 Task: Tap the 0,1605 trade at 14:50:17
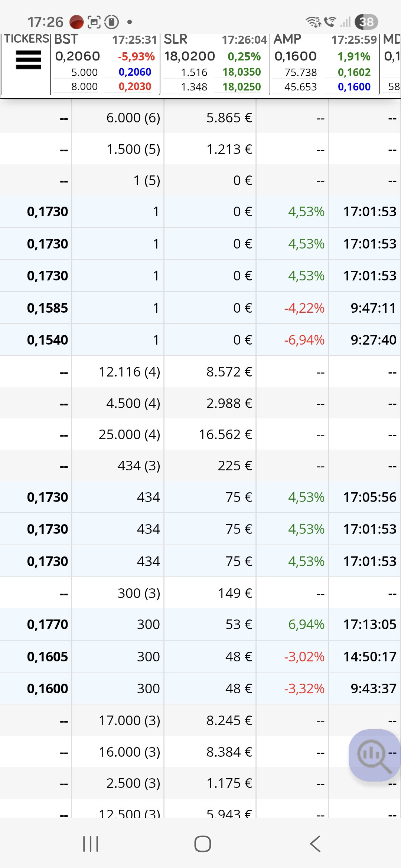200,657
